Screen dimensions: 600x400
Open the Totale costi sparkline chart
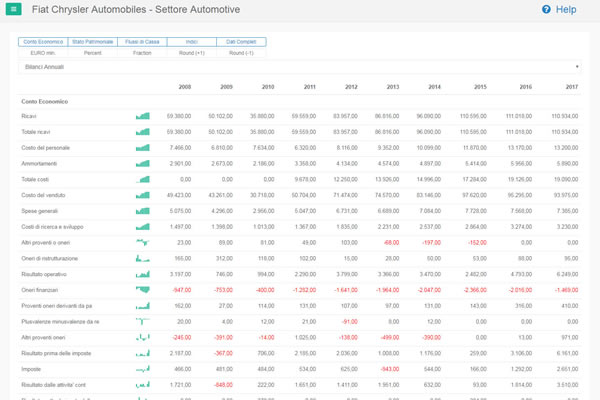pyautogui.click(x=143, y=179)
